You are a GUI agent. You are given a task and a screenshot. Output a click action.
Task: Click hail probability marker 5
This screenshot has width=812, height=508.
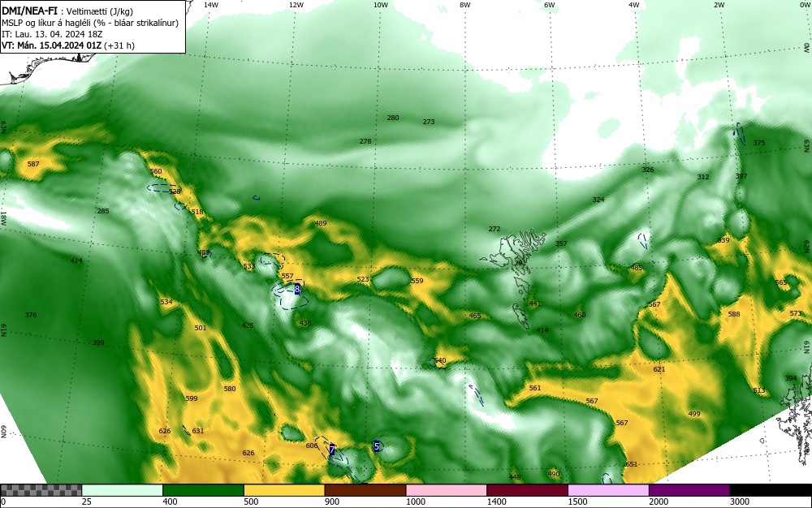(377, 446)
